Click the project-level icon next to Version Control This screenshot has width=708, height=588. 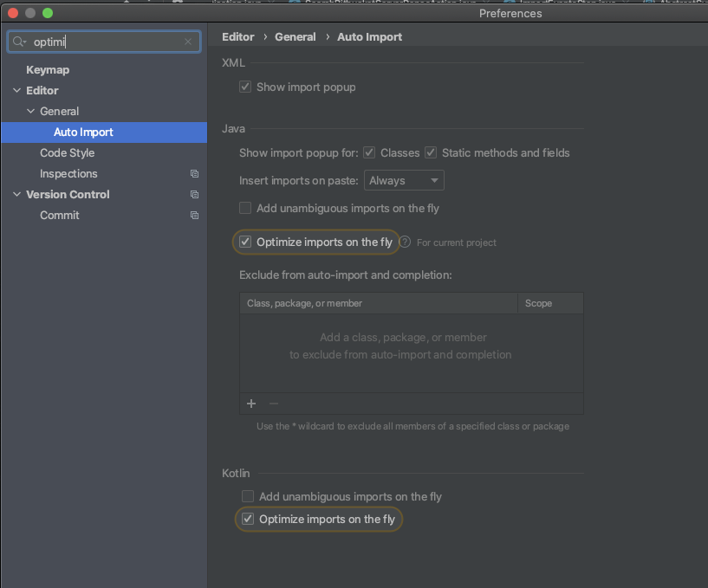point(195,195)
